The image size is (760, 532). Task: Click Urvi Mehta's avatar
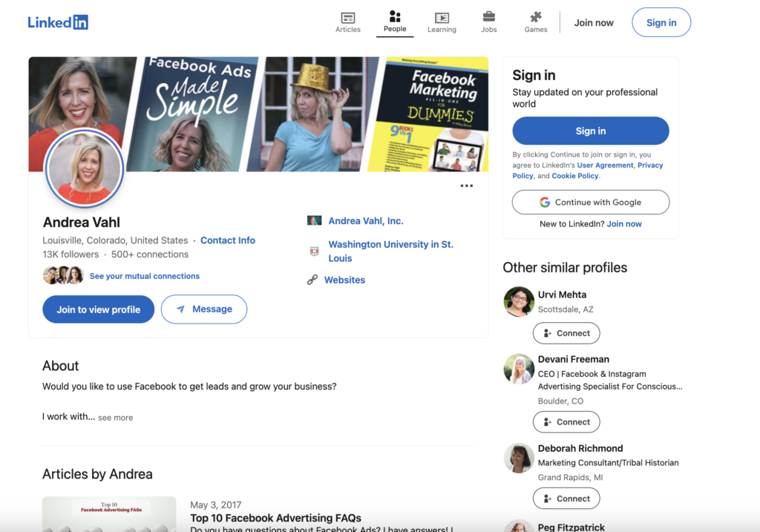(x=519, y=301)
